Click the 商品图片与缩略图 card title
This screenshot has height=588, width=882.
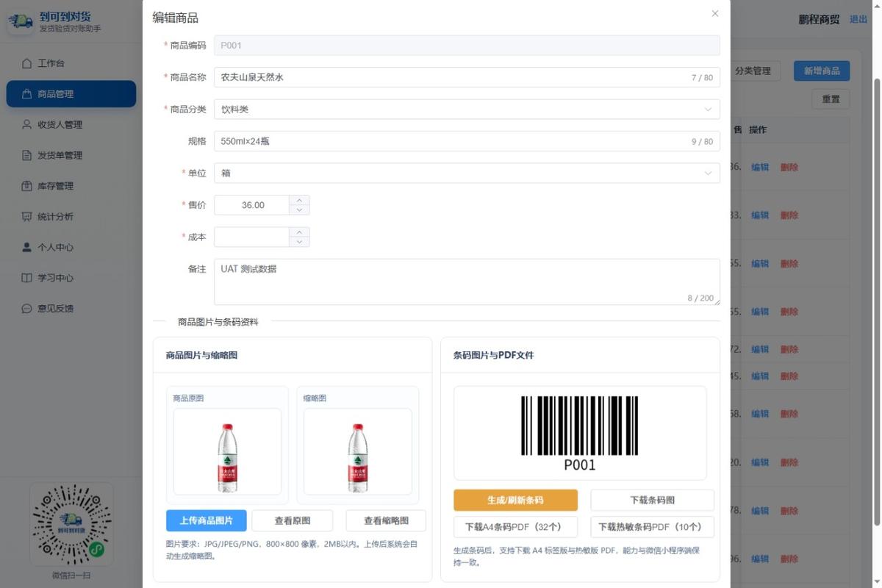(201, 355)
